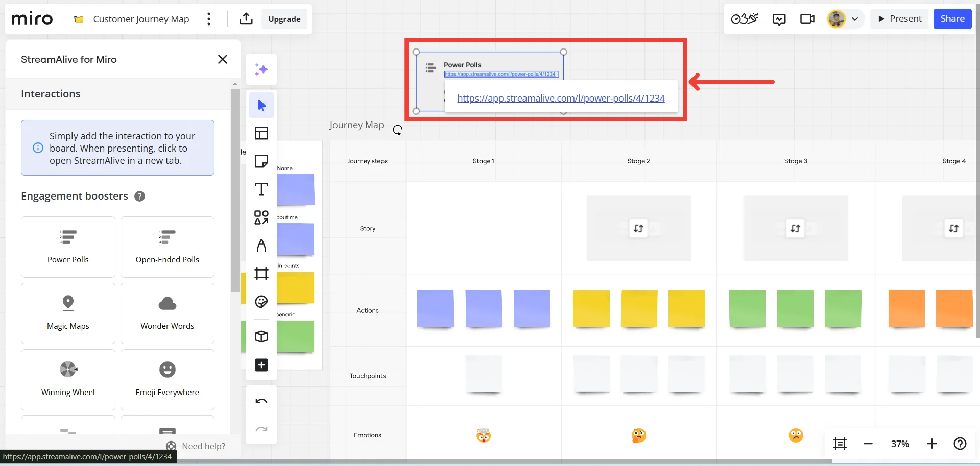Open the Frames panel icon
The image size is (980, 466).
pyautogui.click(x=840, y=444)
